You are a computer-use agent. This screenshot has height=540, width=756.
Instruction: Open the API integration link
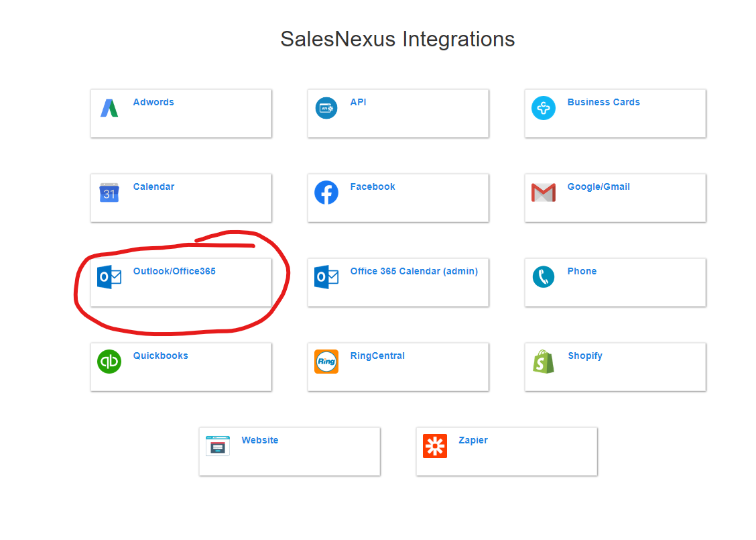pos(359,103)
